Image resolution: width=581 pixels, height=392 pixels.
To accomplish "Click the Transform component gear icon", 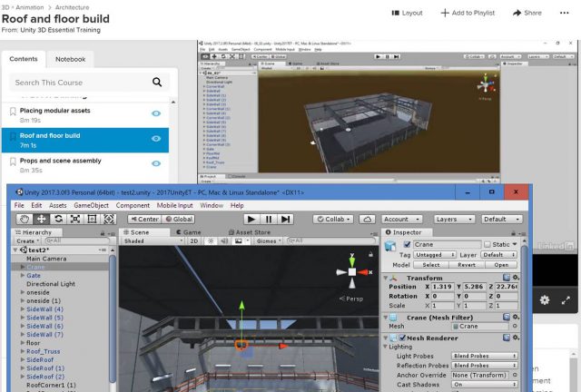I will 516,278.
